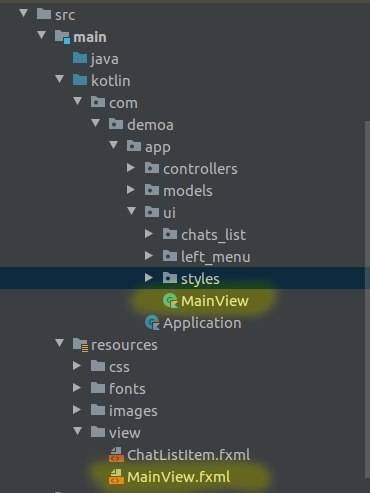Expand the left_menu package arrow

pos(149,256)
